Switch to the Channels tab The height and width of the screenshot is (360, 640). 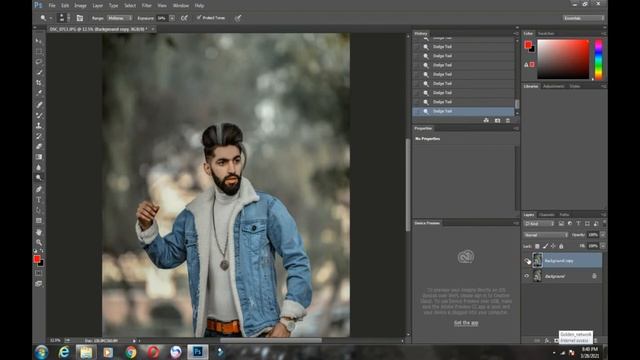547,215
